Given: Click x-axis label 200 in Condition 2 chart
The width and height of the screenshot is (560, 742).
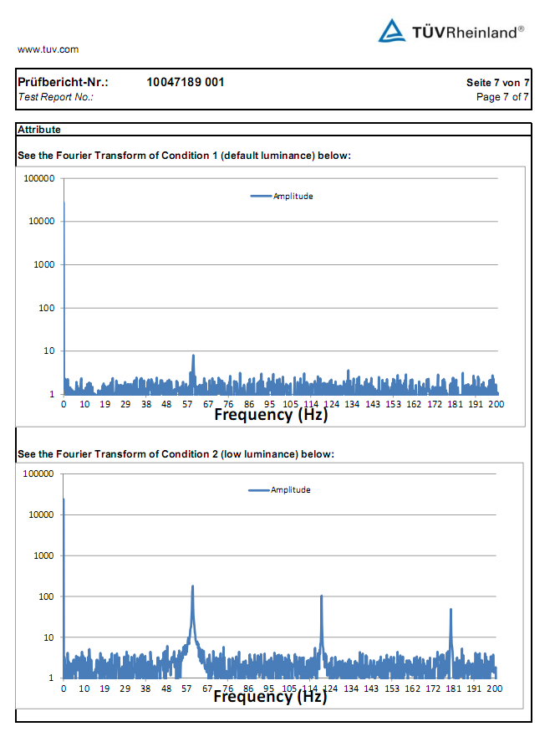Looking at the screenshot, I should click(x=495, y=688).
